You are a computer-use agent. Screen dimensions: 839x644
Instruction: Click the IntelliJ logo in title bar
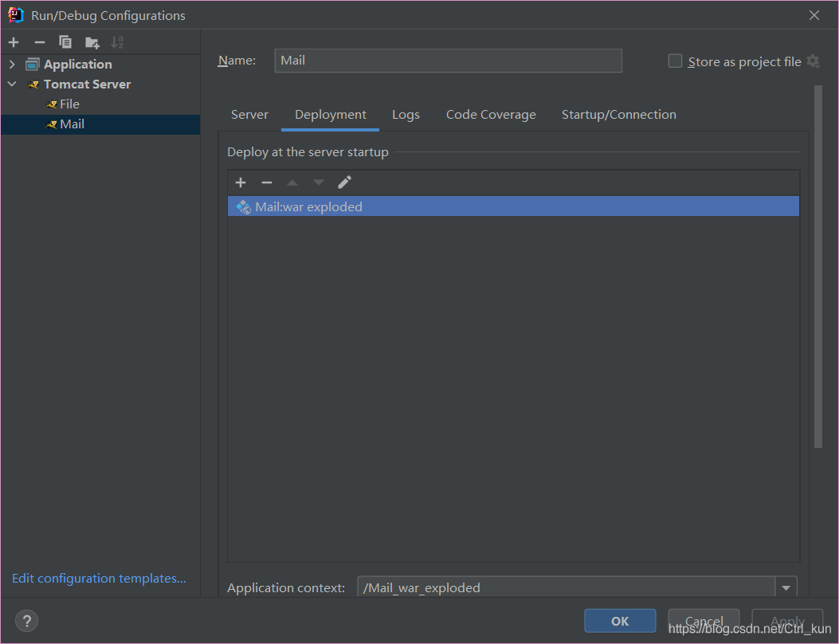coord(15,15)
